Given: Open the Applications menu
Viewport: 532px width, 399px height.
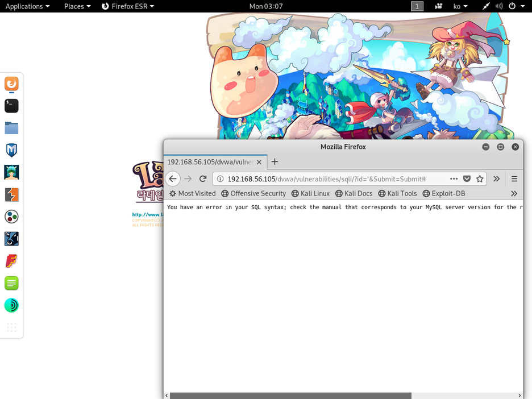Looking at the screenshot, I should pyautogui.click(x=27, y=6).
